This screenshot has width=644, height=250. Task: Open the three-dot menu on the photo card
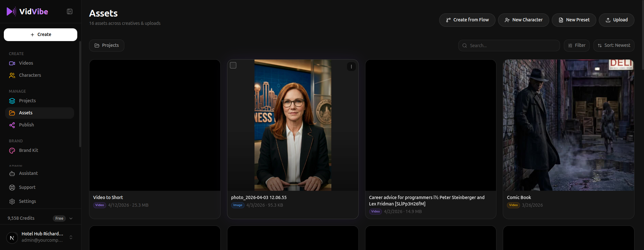351,67
